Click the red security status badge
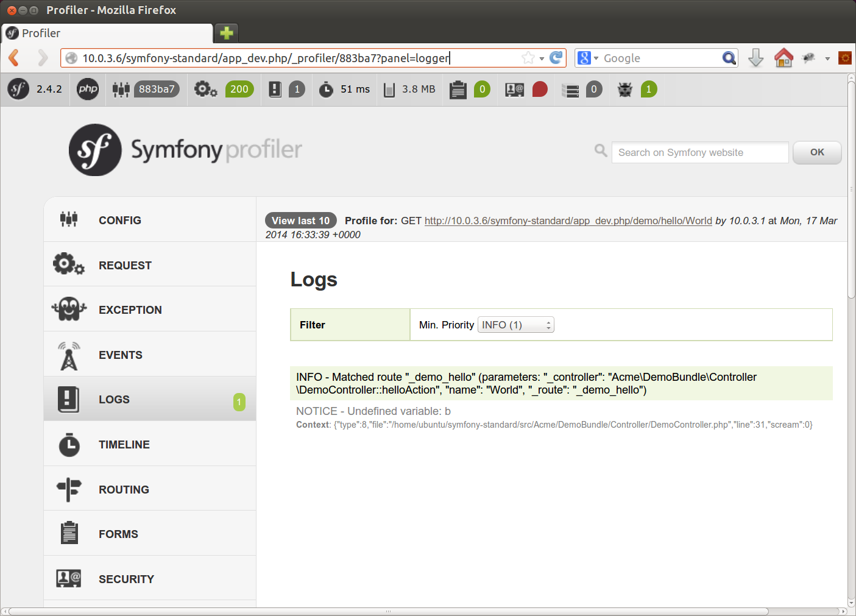The width and height of the screenshot is (856, 616). pyautogui.click(x=540, y=90)
